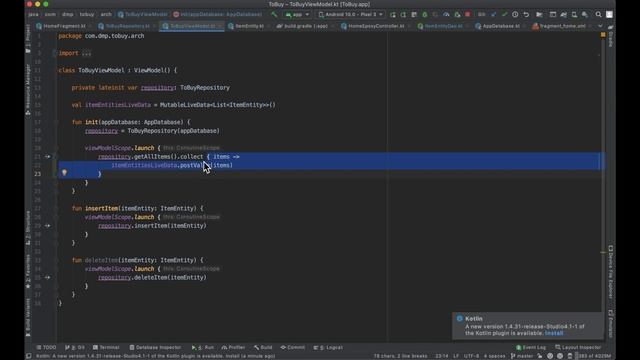Click the red Stop button in toolbar
640x360 pixels.
pos(468,14)
